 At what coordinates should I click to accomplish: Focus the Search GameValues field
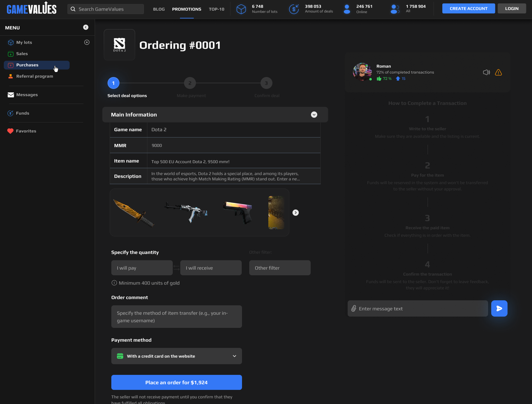(x=105, y=9)
